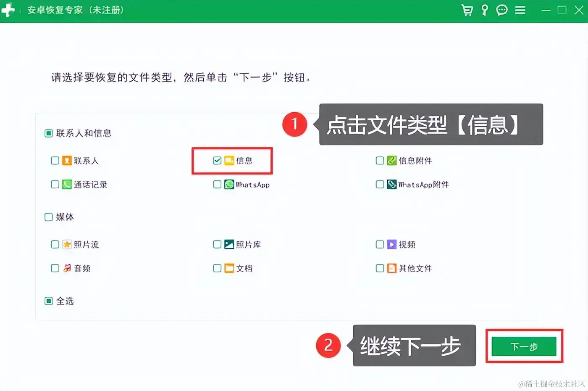Click the WhatsApp附件 attachment icon

point(391,185)
